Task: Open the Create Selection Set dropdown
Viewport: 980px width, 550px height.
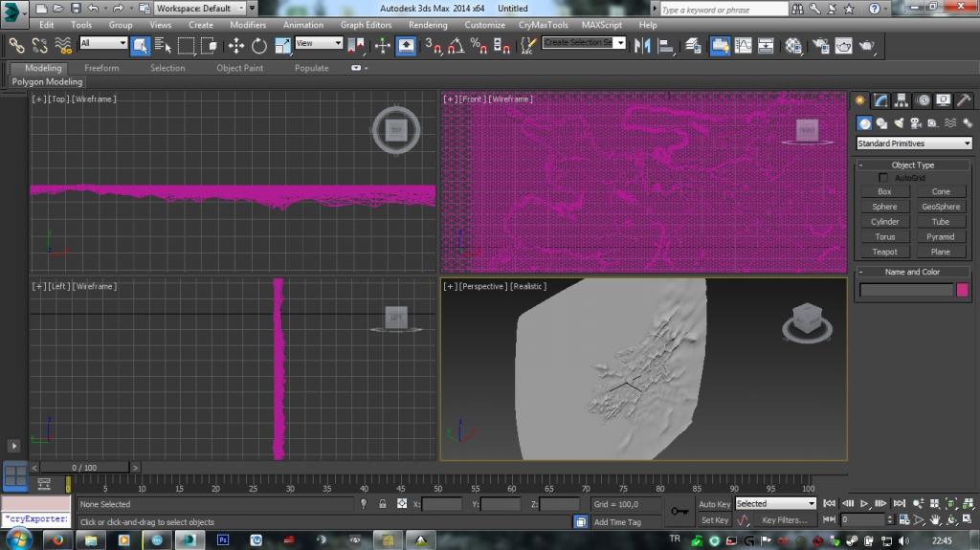Action: click(584, 43)
